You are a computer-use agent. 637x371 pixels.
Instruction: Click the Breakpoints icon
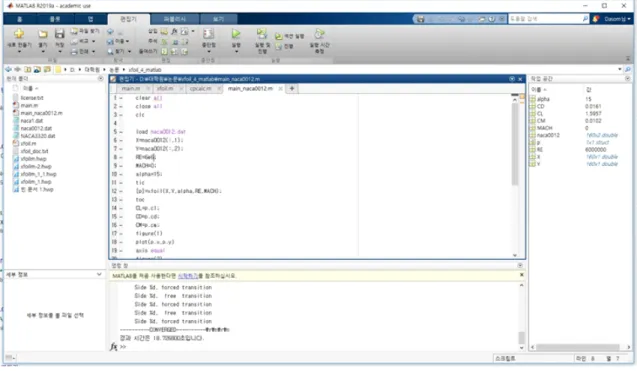pyautogui.click(x=208, y=34)
